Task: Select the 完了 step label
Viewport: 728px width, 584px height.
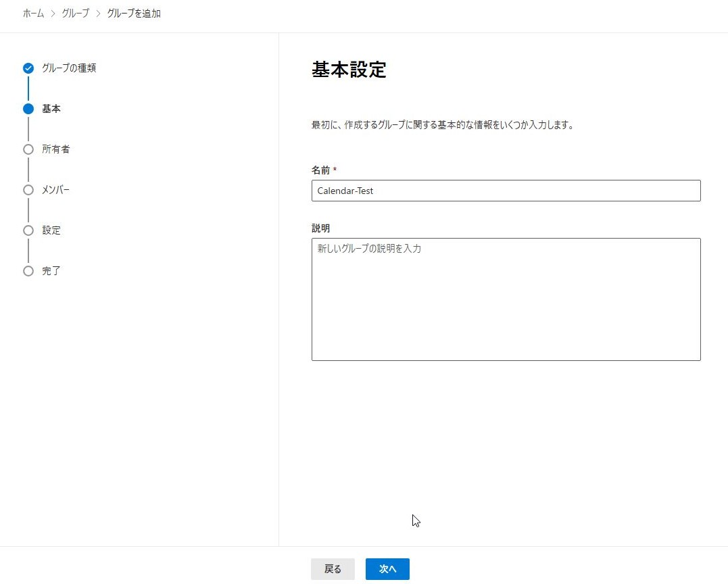Action: pos(51,271)
